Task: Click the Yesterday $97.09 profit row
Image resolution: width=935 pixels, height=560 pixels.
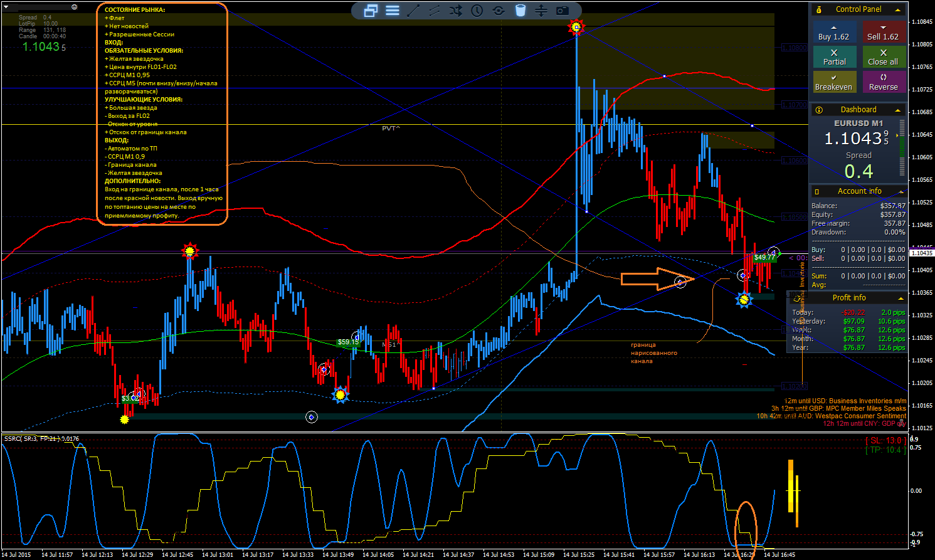Action: tap(848, 321)
